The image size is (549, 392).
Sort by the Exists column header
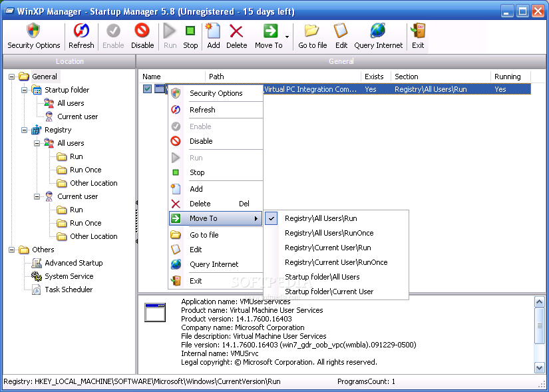(x=376, y=77)
